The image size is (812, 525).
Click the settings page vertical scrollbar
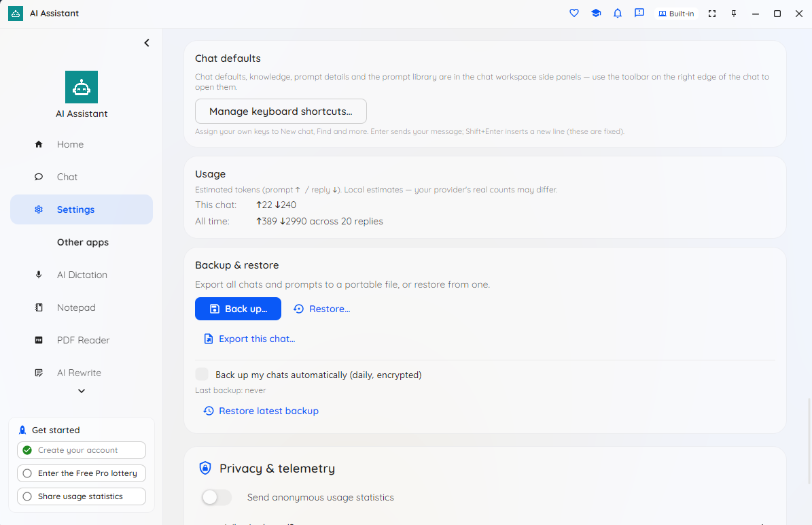click(x=808, y=441)
